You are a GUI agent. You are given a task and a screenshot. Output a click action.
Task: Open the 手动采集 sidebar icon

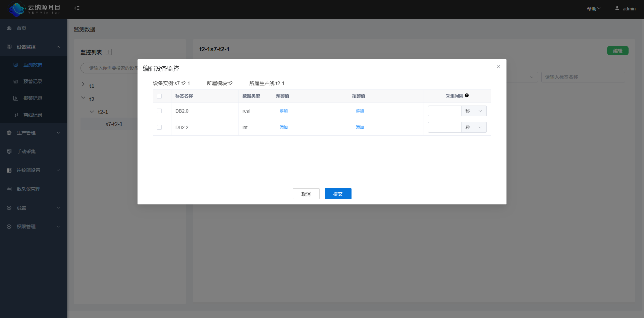tap(9, 151)
